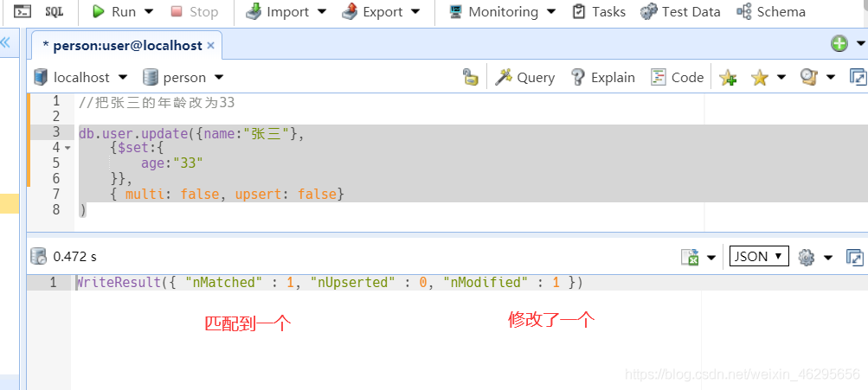Click the WriteResult output line
Image resolution: width=868 pixels, height=390 pixels.
point(330,283)
